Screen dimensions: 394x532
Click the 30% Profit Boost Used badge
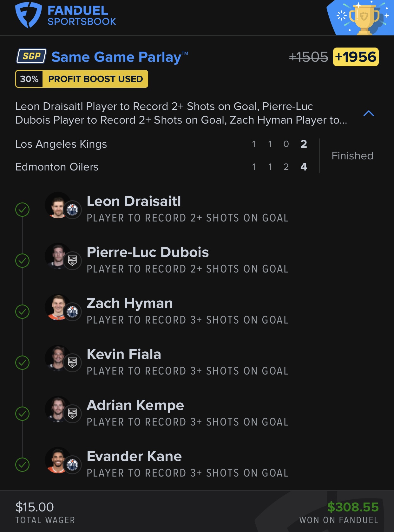(82, 79)
